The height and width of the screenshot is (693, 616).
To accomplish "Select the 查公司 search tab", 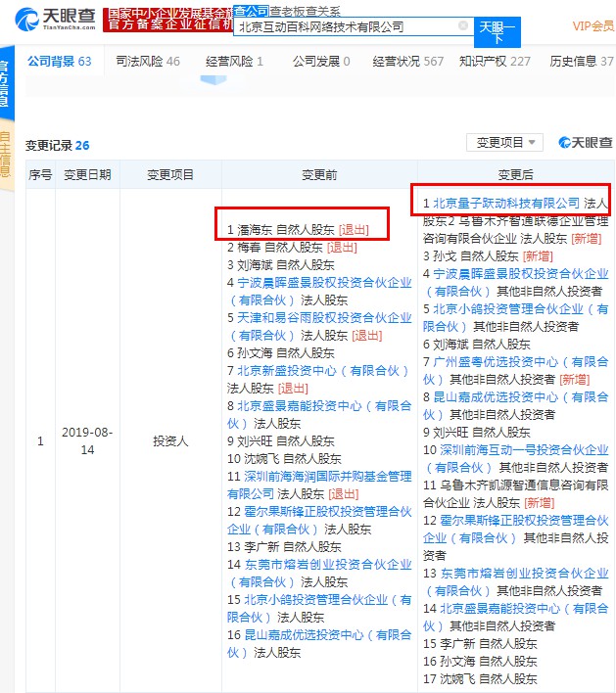I will coord(251,11).
